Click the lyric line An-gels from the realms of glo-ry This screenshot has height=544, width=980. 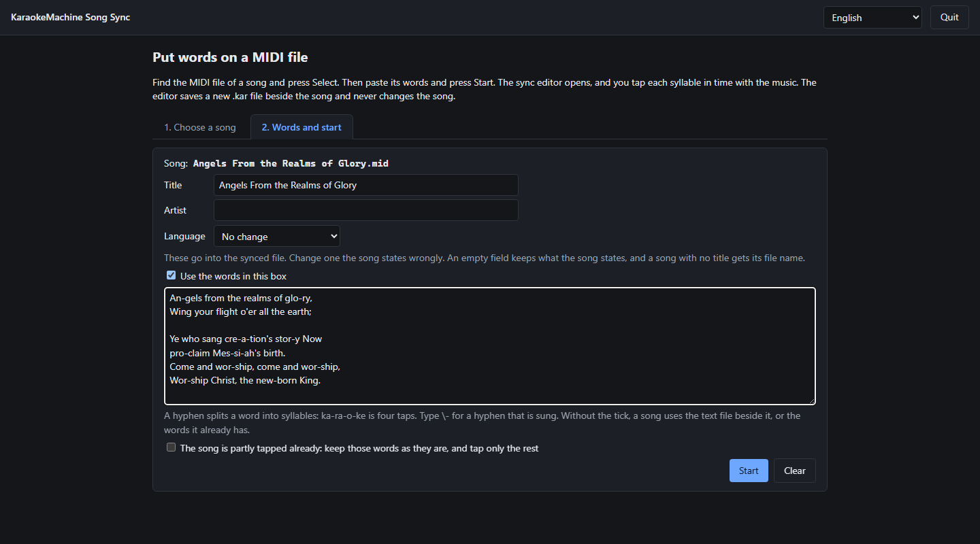[241, 298]
